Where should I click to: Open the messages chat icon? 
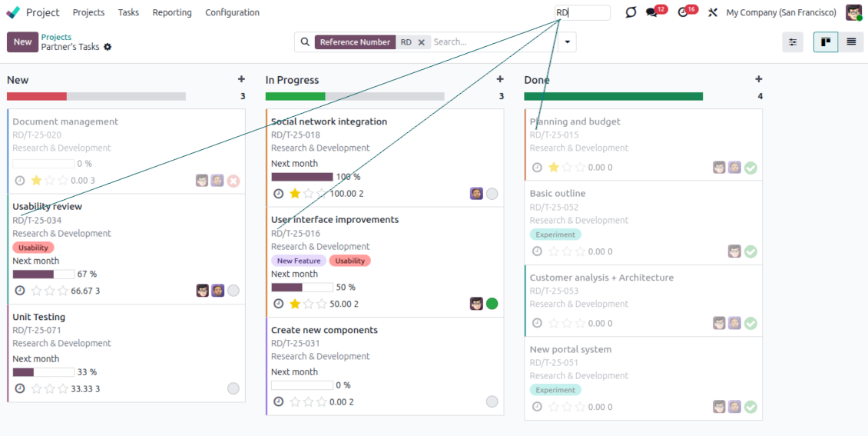[x=652, y=12]
